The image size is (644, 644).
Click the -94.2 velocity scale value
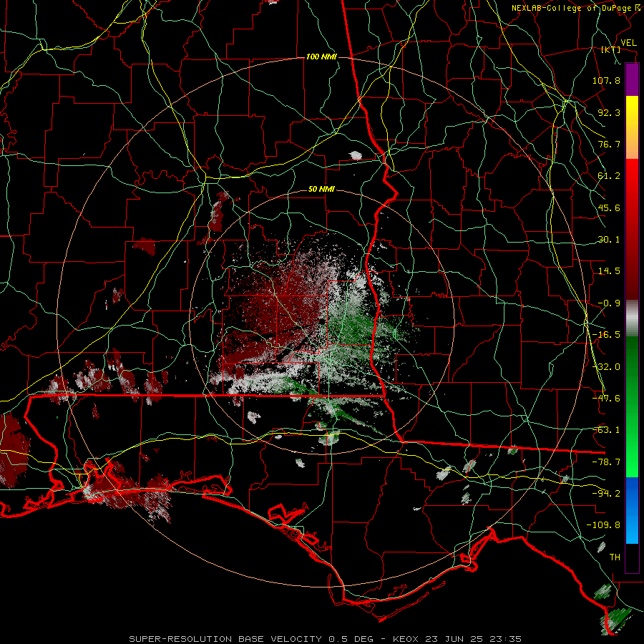pyautogui.click(x=606, y=494)
